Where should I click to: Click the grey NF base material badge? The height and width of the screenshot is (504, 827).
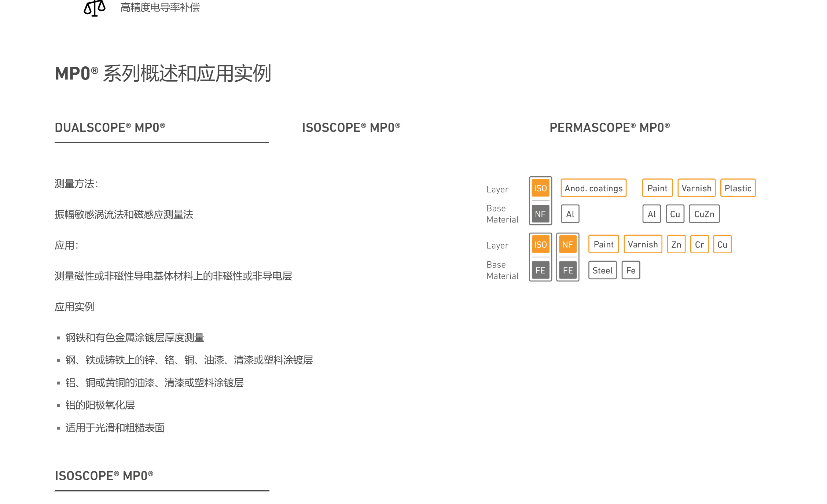(540, 214)
